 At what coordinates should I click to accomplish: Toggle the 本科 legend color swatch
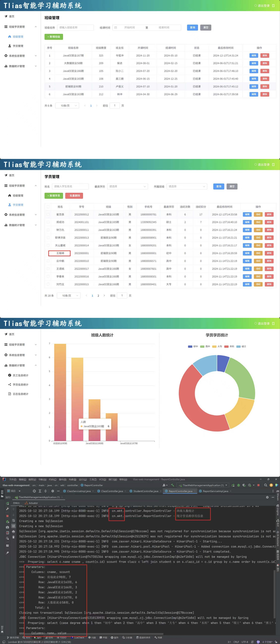(x=226, y=347)
